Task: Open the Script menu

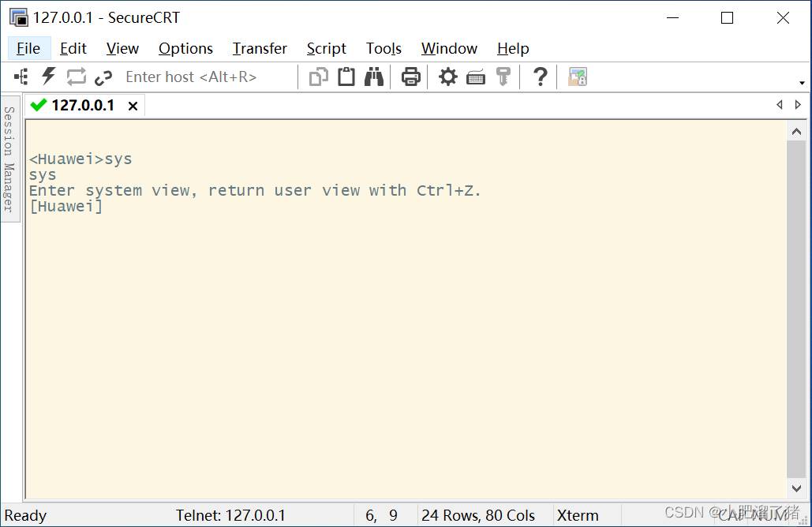Action: pos(326,49)
